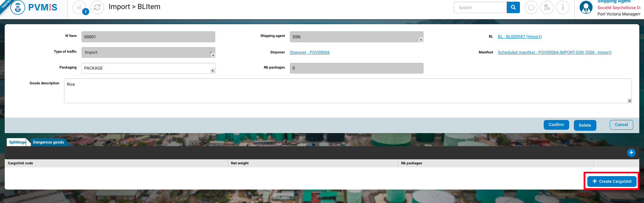Click into the Goods description text area
Image resolution: width=644 pixels, height=203 pixels.
point(347,91)
